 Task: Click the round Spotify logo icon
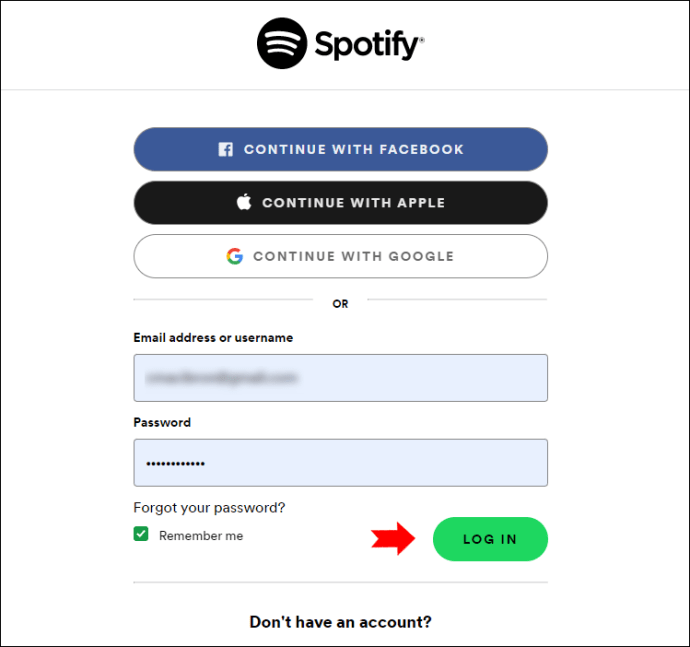(282, 44)
